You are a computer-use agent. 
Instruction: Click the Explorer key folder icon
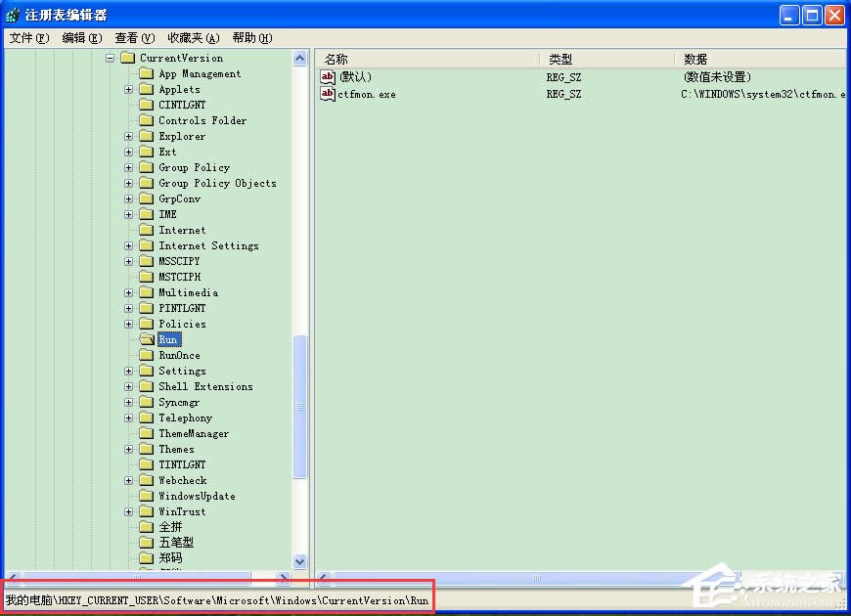(x=147, y=136)
